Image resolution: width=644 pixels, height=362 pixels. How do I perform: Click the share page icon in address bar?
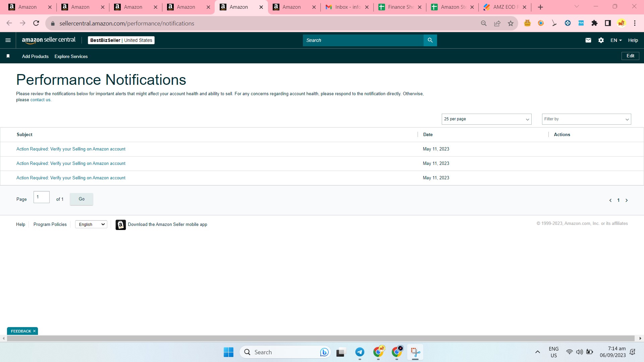[497, 23]
